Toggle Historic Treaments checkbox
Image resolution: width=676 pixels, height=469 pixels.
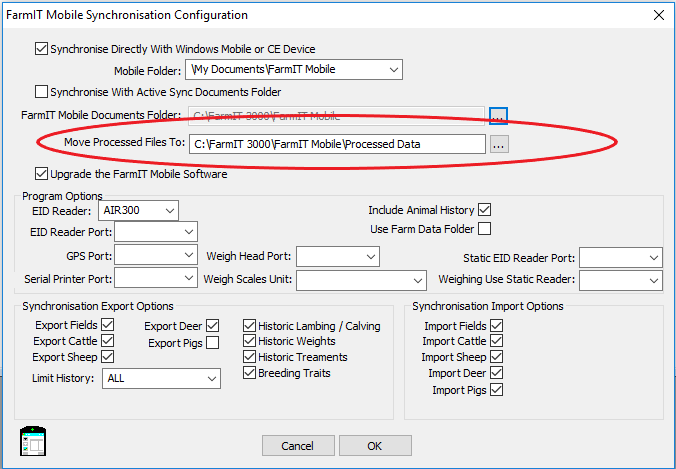click(249, 356)
